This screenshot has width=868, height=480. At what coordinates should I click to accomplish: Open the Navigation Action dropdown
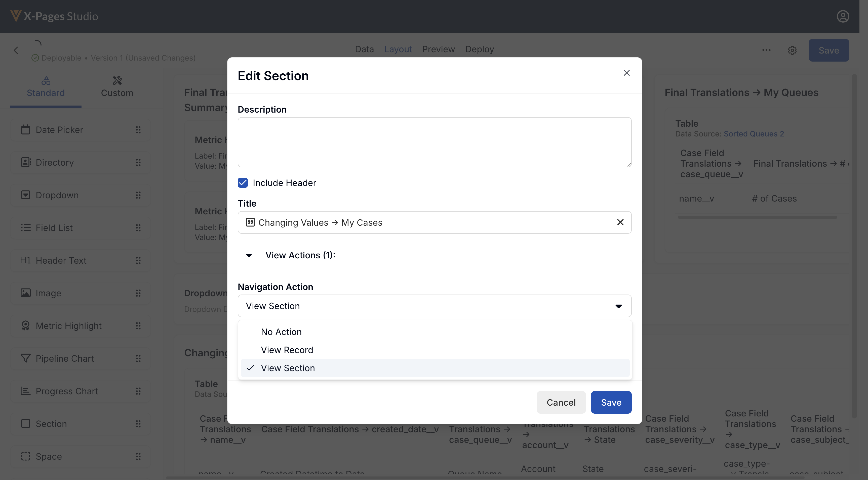434,306
